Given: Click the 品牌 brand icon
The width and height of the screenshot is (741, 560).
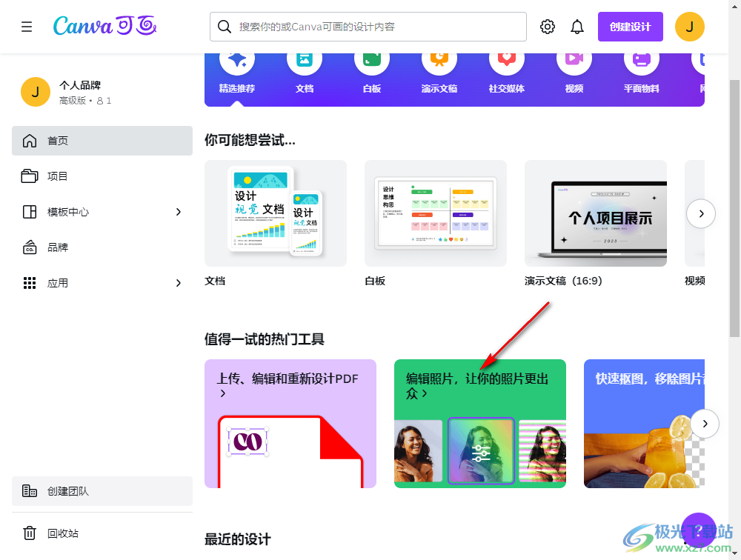Looking at the screenshot, I should tap(30, 247).
